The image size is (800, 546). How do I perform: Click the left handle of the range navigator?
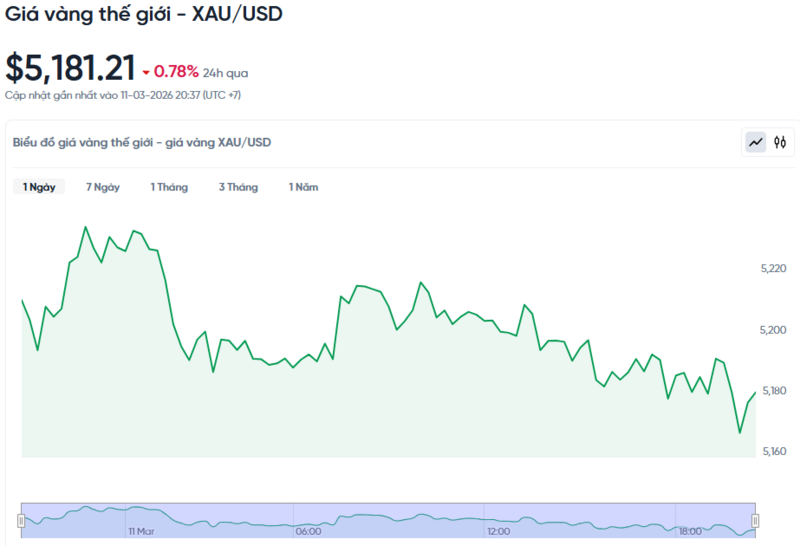coord(20,520)
